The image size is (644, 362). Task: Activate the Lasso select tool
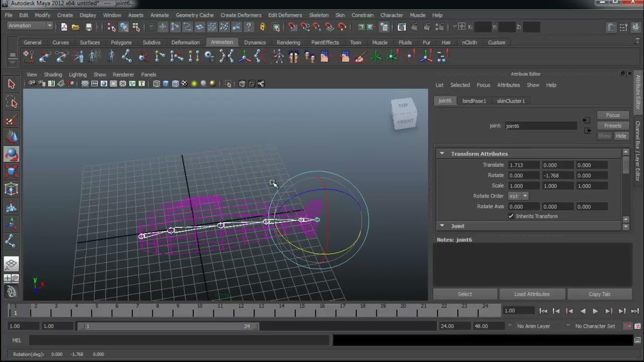coord(11,102)
